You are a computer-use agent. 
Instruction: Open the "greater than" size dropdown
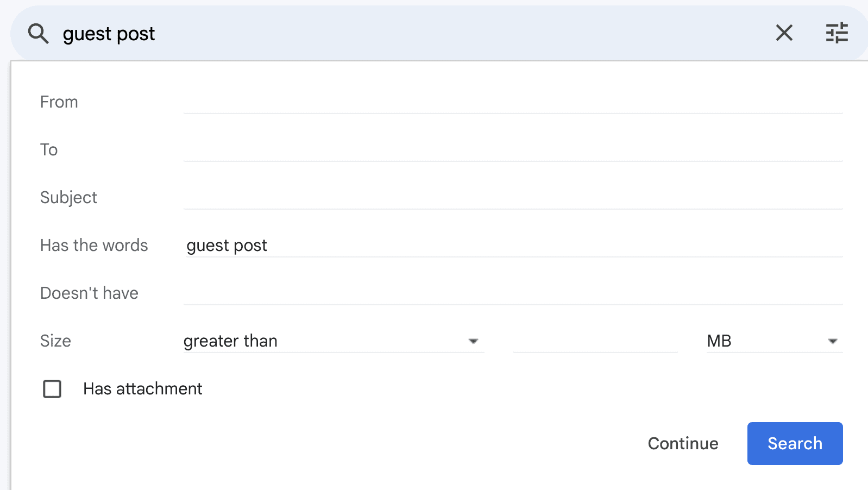pyautogui.click(x=333, y=341)
